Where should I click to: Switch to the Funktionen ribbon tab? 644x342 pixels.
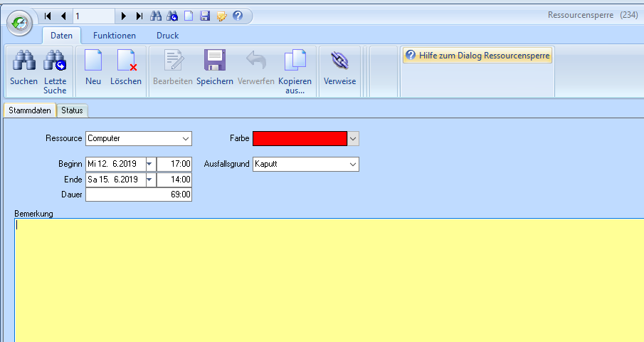[114, 35]
